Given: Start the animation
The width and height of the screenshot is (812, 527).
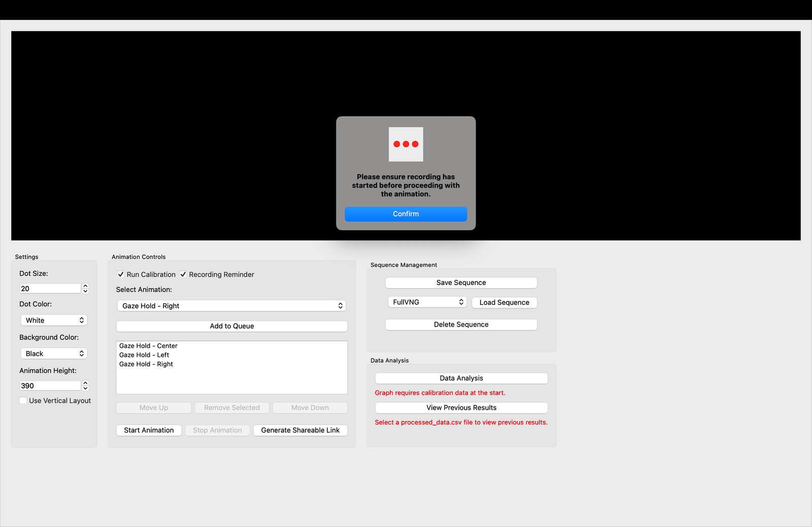Looking at the screenshot, I should tap(149, 430).
